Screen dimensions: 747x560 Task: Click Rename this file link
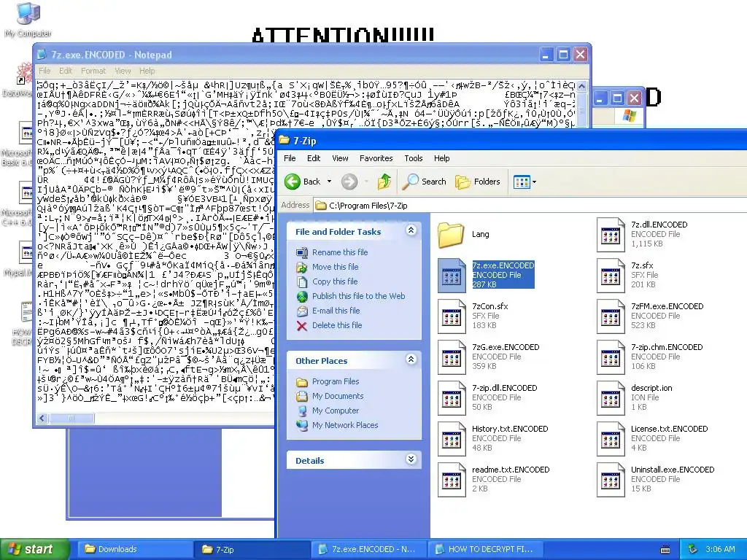340,252
